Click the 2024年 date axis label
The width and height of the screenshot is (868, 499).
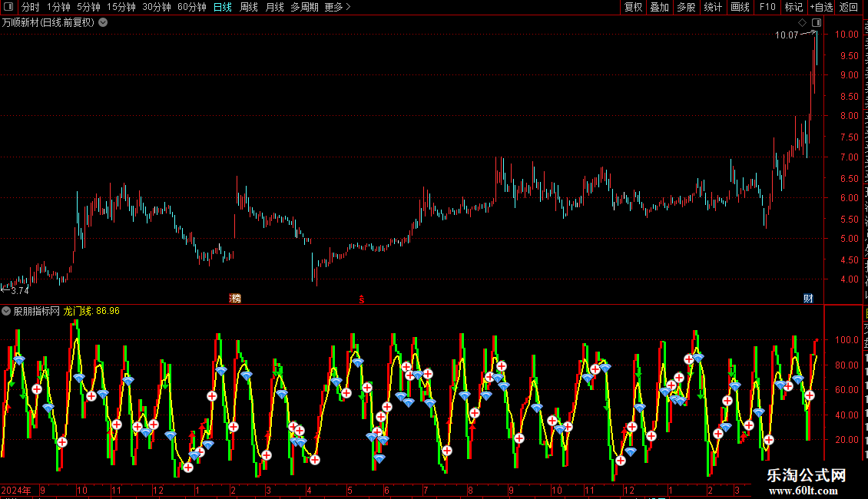click(x=16, y=490)
